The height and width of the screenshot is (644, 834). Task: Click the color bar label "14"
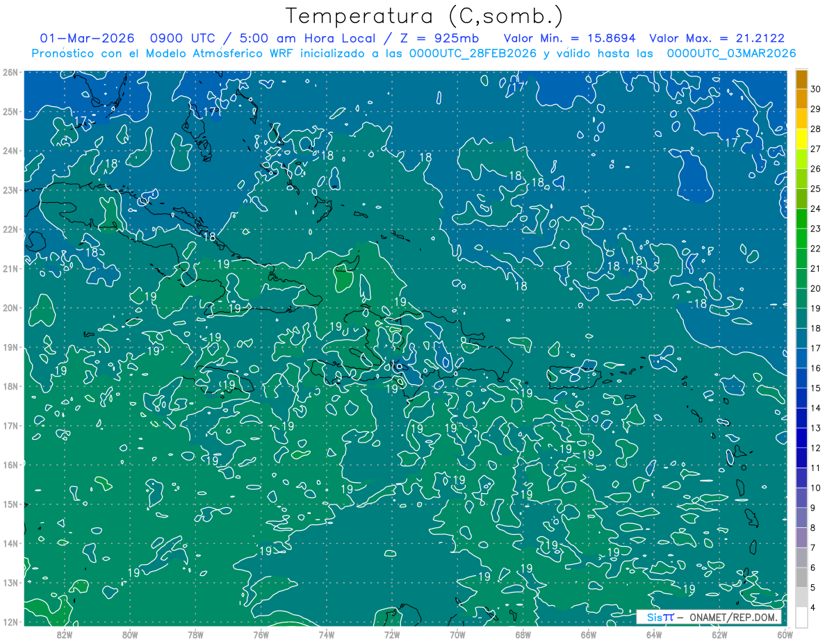tap(816, 408)
